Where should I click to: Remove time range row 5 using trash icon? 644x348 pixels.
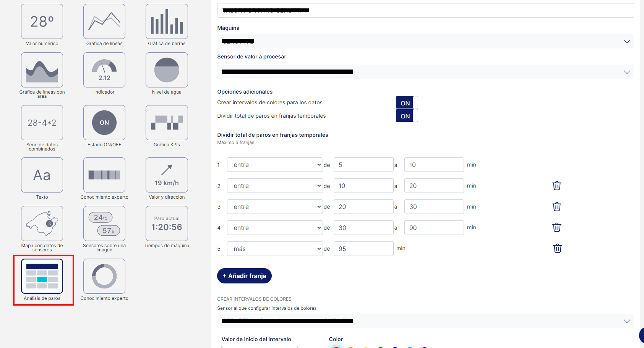coord(558,248)
